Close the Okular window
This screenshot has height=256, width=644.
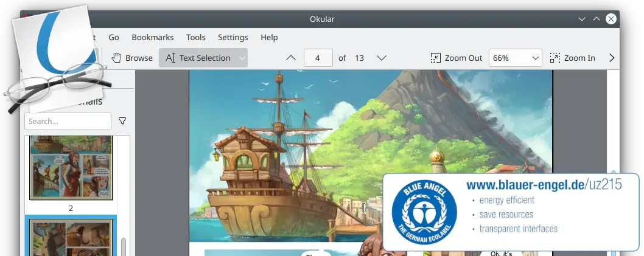(611, 19)
